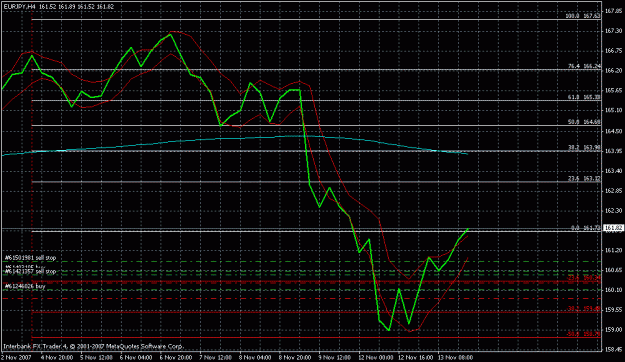Screen dimensions: 625x362
Task: Select the #61421357 sell stop order label
Action: pos(30,272)
